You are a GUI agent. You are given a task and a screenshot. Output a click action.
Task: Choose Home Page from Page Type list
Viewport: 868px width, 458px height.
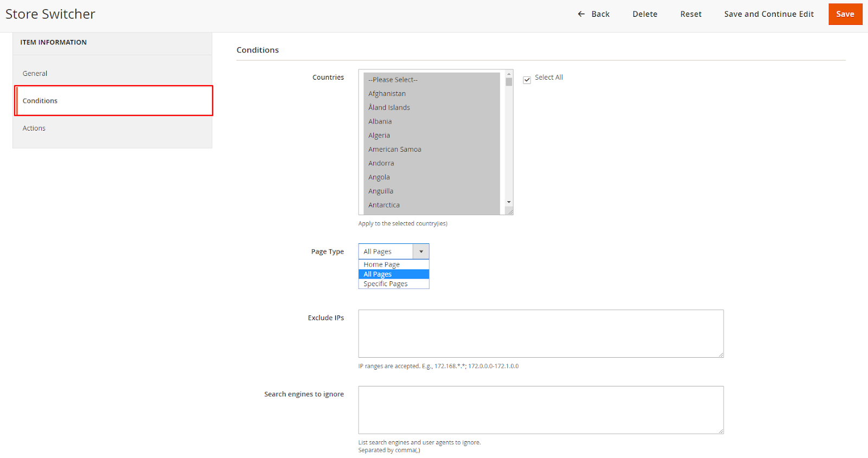tap(381, 265)
